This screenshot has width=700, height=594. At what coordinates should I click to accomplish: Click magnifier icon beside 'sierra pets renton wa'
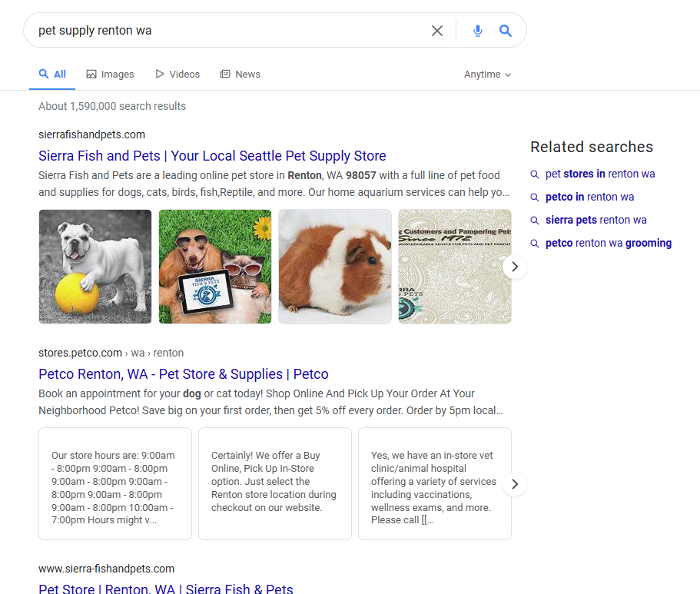535,221
